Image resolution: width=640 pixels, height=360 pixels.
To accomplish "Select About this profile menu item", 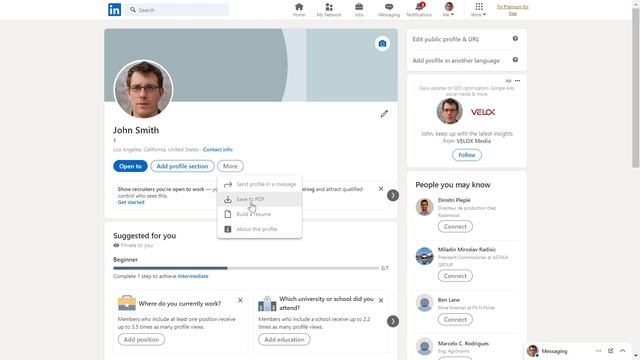I will coord(260,229).
